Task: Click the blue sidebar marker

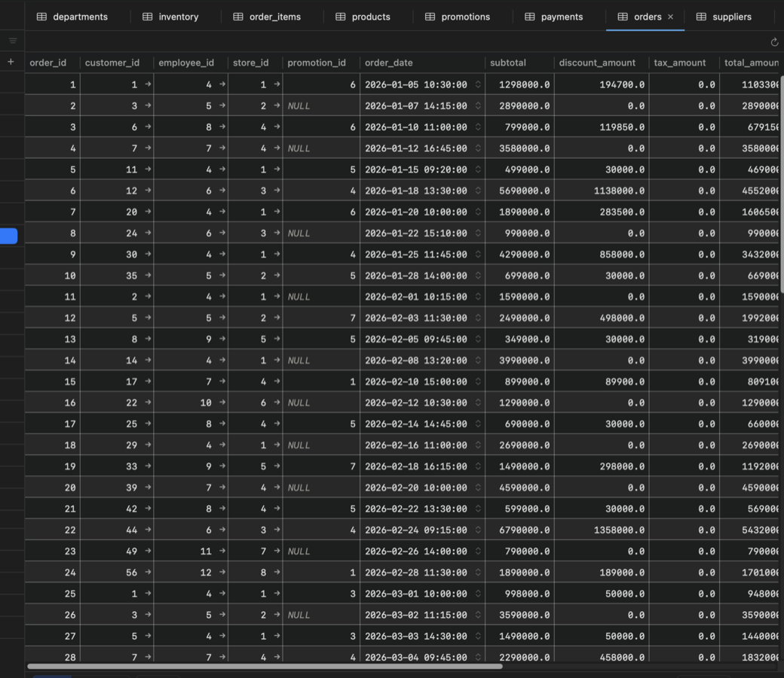Action: coord(8,236)
